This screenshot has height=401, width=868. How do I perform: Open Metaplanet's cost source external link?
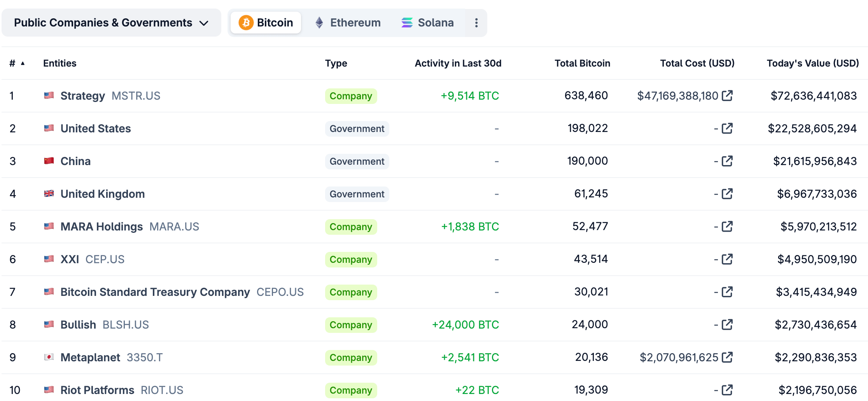click(x=727, y=356)
